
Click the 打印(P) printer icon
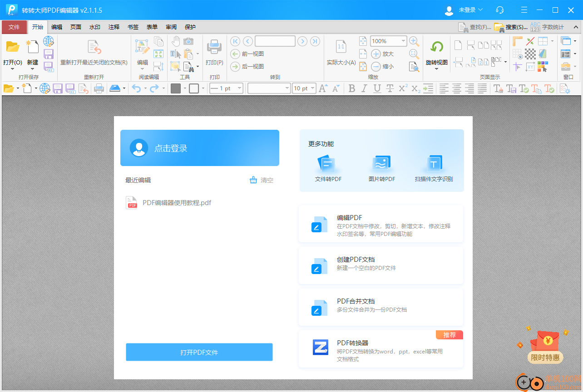214,47
